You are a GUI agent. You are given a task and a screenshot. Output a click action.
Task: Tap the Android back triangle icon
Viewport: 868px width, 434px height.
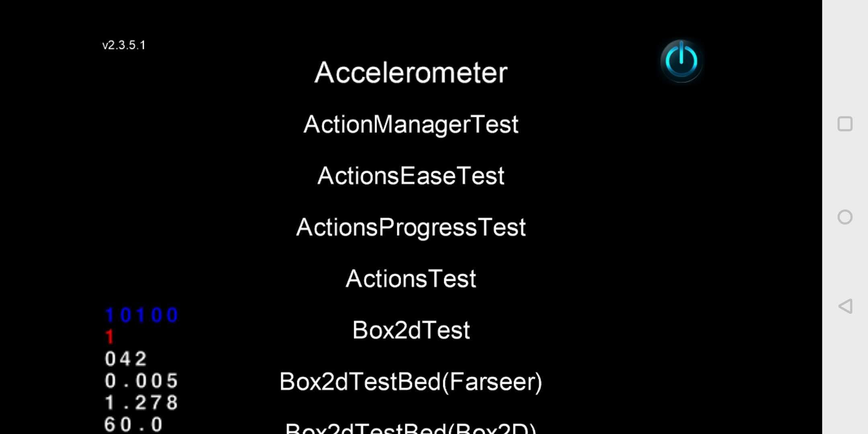point(845,306)
